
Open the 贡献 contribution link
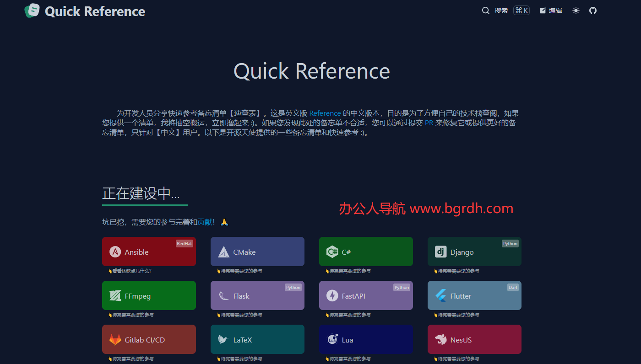click(x=205, y=222)
